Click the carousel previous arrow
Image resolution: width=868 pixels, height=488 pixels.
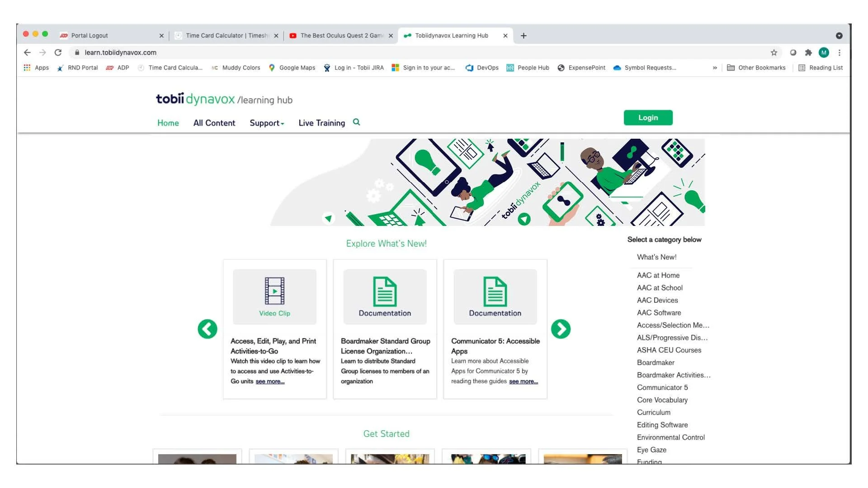point(208,329)
